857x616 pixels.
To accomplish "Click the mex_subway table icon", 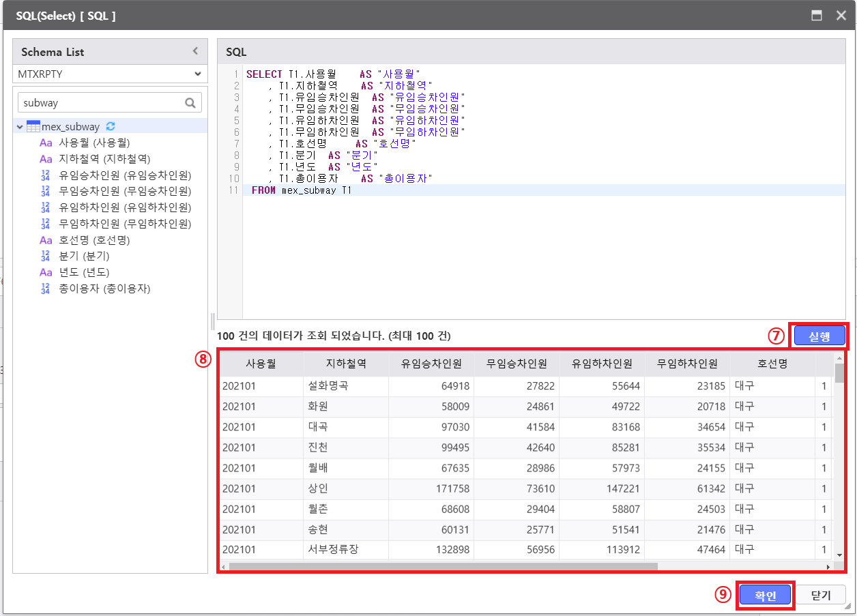I will click(x=33, y=126).
